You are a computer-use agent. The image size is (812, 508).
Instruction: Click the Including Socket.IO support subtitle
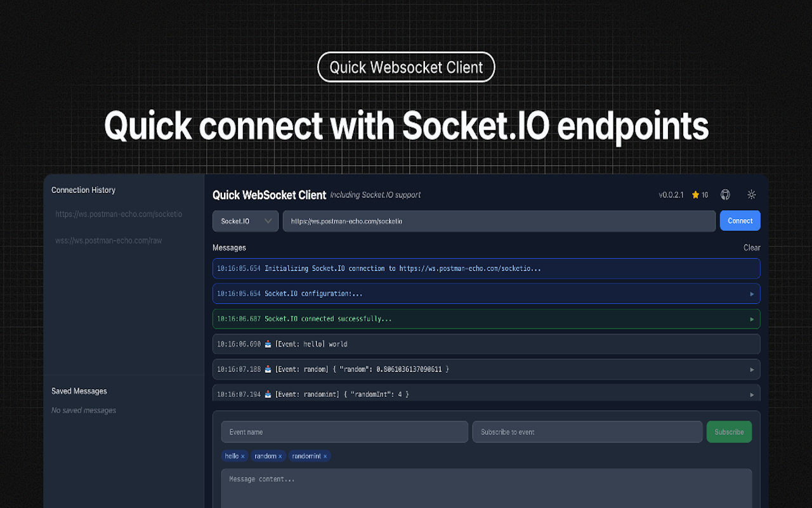pyautogui.click(x=376, y=195)
